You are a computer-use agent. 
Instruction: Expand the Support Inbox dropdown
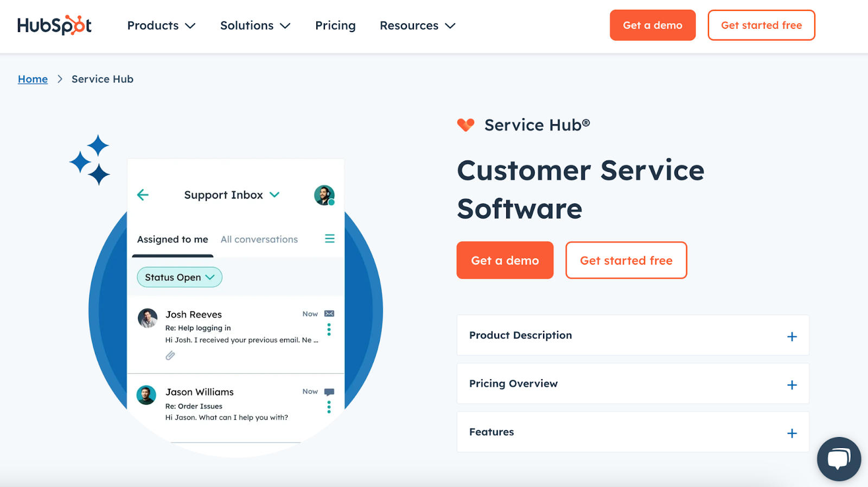click(x=232, y=195)
